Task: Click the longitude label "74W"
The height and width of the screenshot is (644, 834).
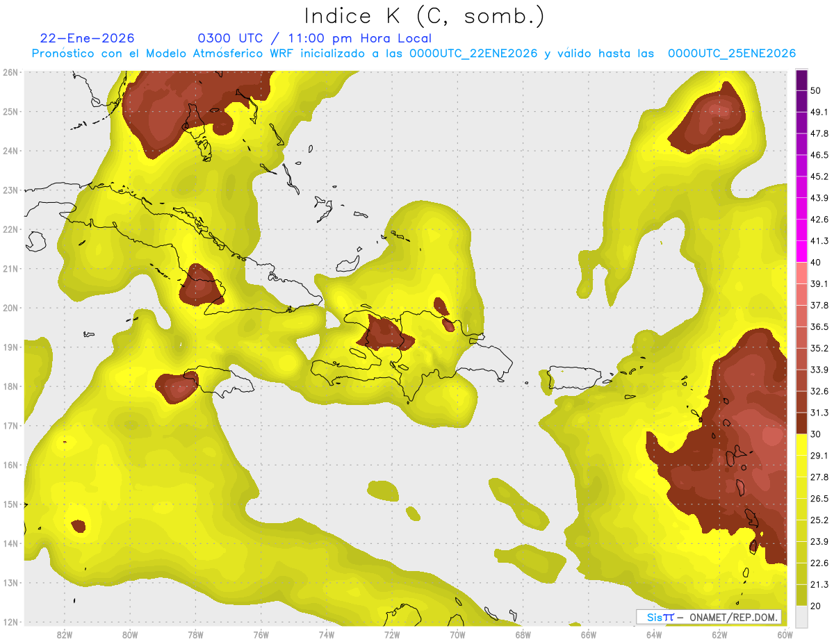Action: [x=327, y=635]
